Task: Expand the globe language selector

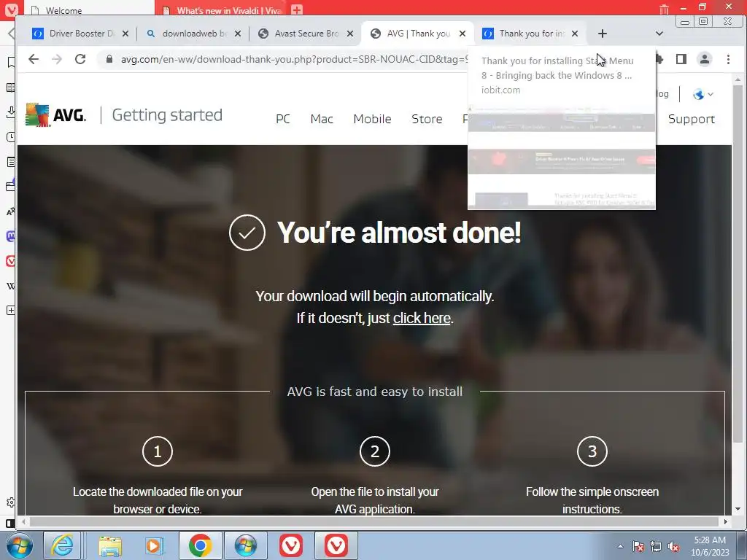Action: click(x=703, y=94)
